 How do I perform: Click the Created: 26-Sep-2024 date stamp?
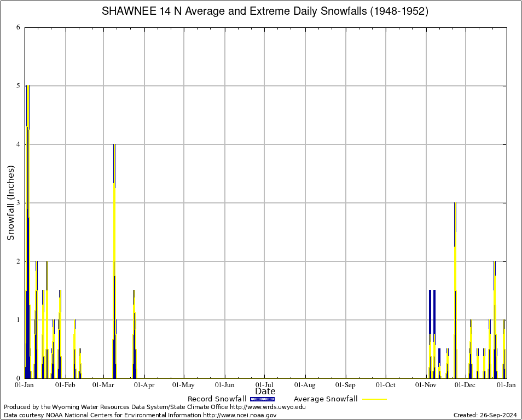click(x=485, y=415)
